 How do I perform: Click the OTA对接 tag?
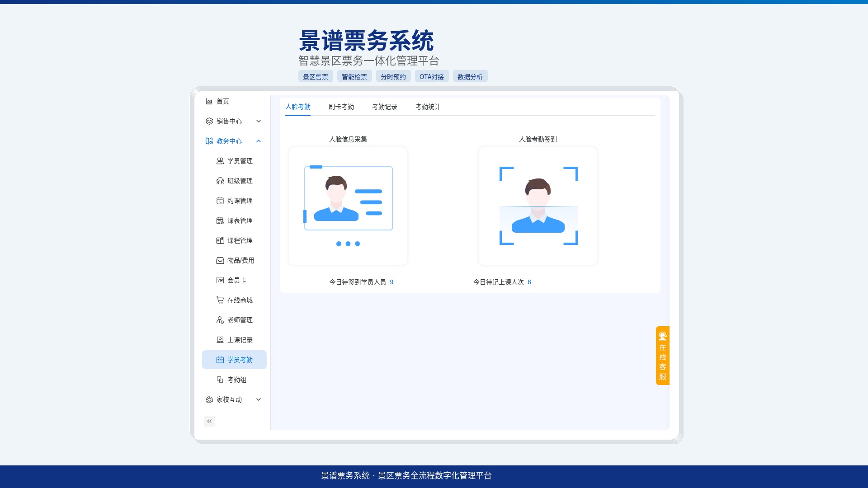coord(432,76)
